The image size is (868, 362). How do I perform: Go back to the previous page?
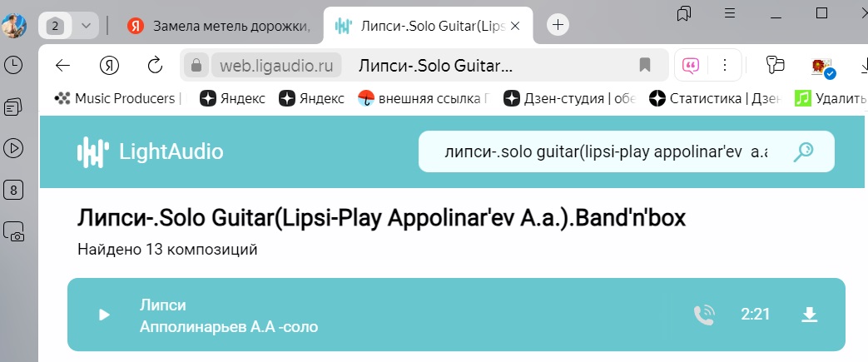62,65
